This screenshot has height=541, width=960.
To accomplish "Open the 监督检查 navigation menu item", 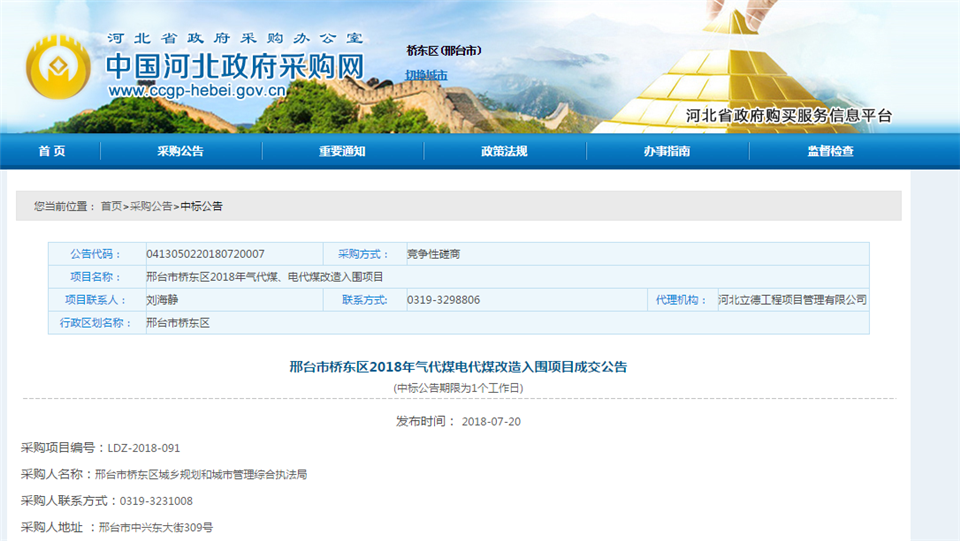I will 831,151.
